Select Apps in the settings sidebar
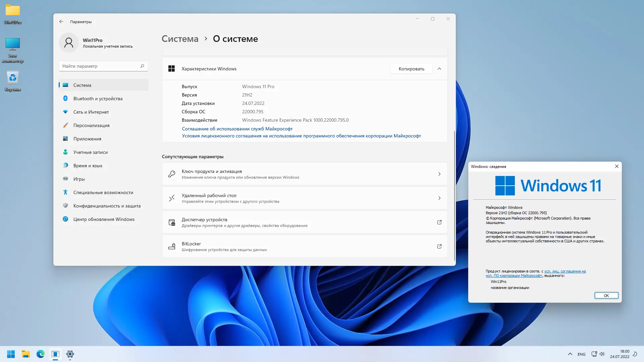 pos(87,139)
